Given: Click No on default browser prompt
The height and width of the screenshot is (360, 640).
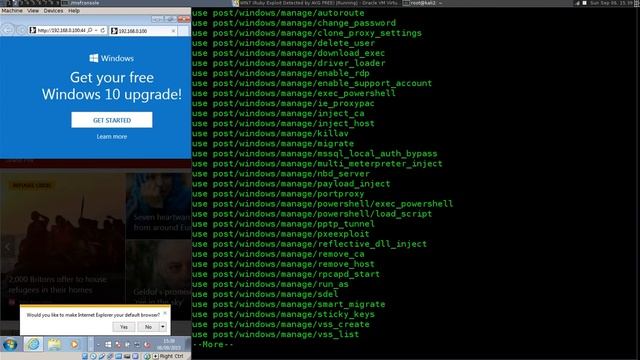Looking at the screenshot, I should coord(148,327).
